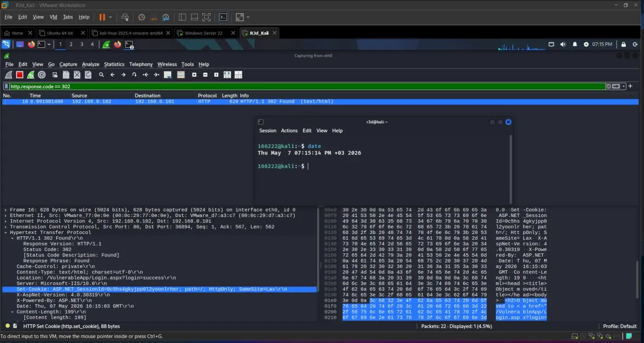Image resolution: width=644 pixels, height=343 pixels.
Task: Open the Actions menu in terminal
Action: pyautogui.click(x=289, y=131)
